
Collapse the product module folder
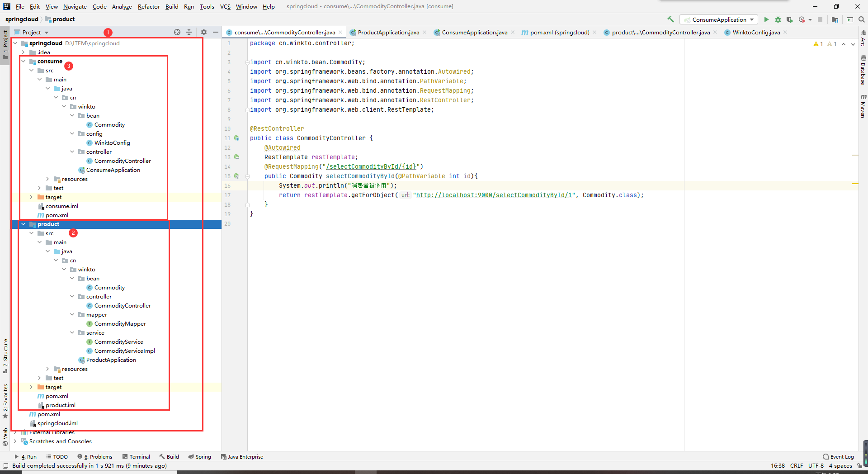coord(24,224)
